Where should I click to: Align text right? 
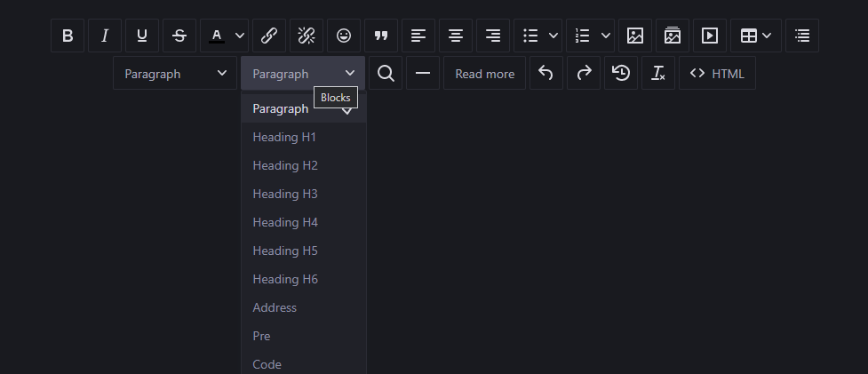493,36
